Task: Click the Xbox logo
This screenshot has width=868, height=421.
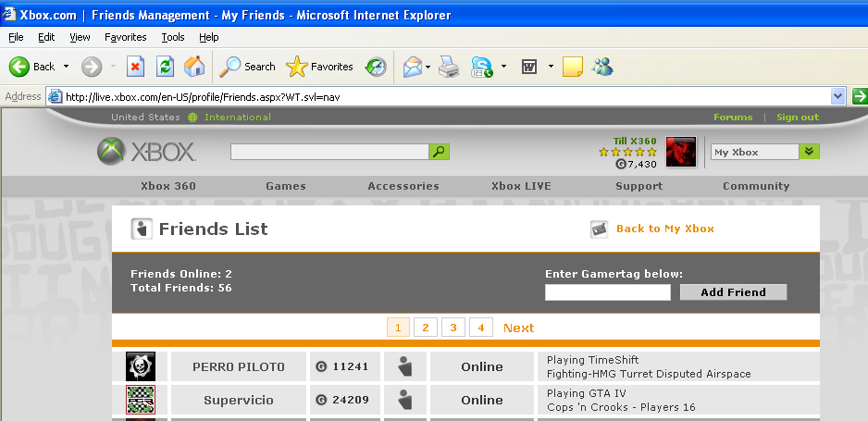Action: (146, 151)
